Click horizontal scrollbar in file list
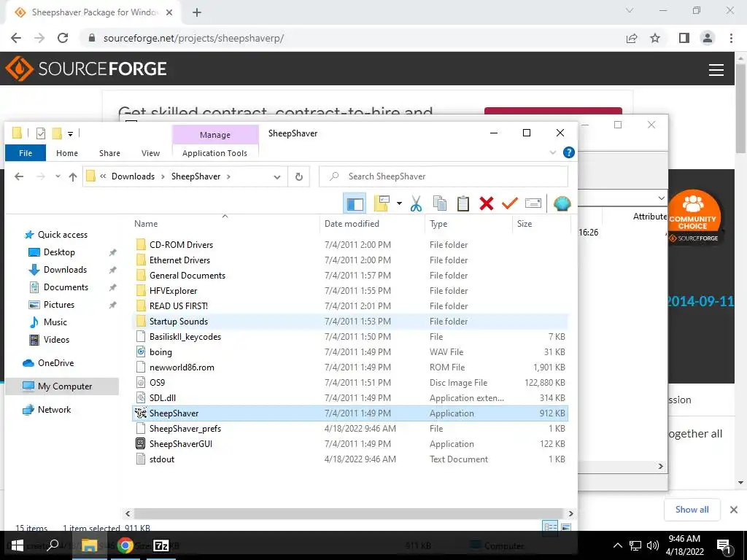The height and width of the screenshot is (560, 747). [x=349, y=513]
